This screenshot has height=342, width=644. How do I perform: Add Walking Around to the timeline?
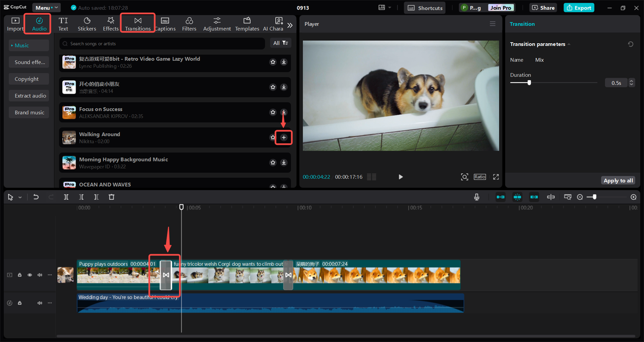pyautogui.click(x=284, y=137)
